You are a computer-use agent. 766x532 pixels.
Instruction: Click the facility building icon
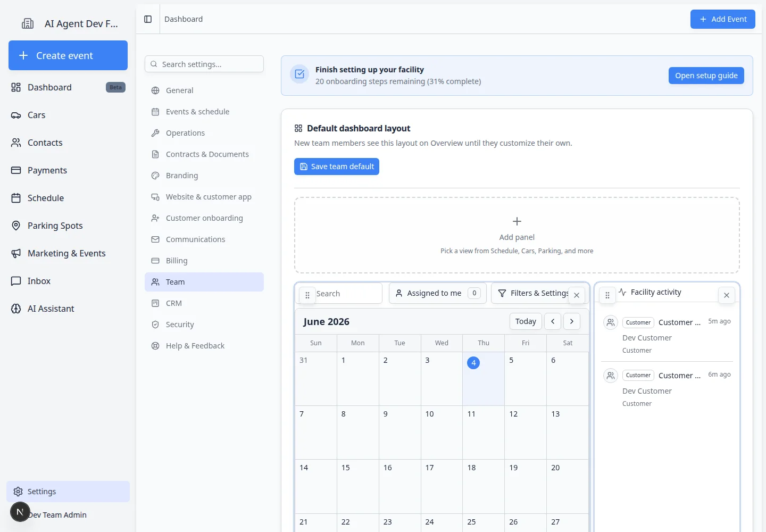click(x=28, y=23)
